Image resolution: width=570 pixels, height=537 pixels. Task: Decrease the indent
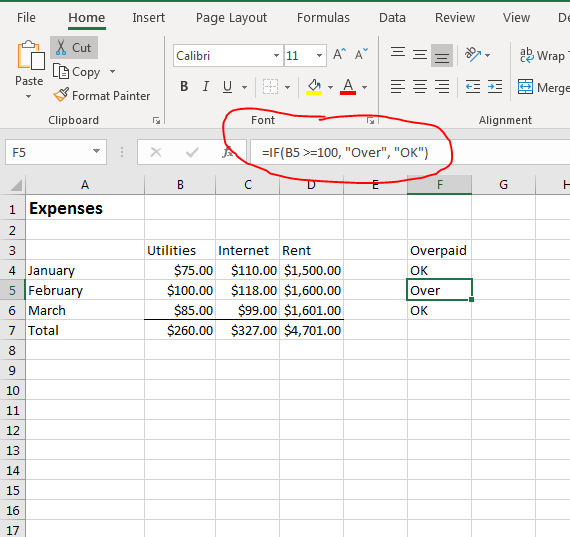(x=473, y=87)
